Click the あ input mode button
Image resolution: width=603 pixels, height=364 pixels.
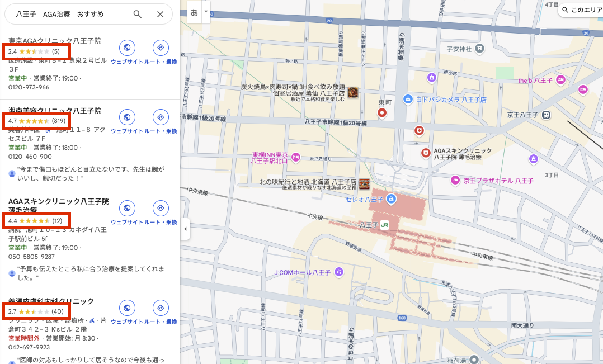coord(194,12)
